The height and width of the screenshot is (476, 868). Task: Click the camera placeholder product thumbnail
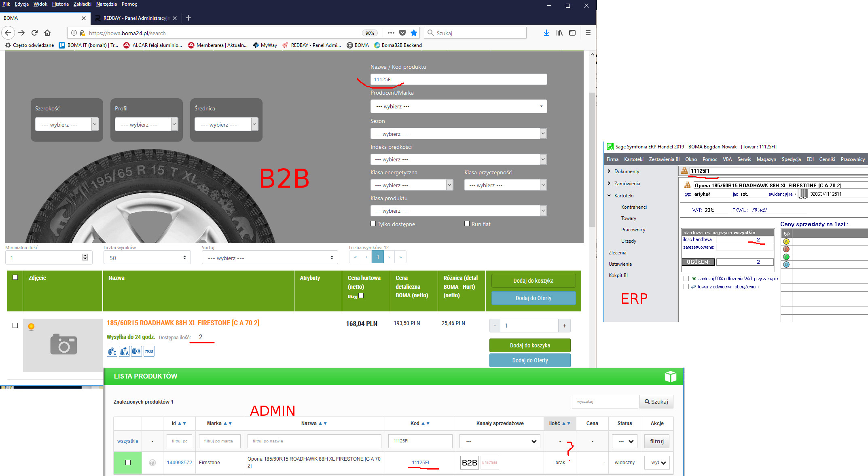63,345
